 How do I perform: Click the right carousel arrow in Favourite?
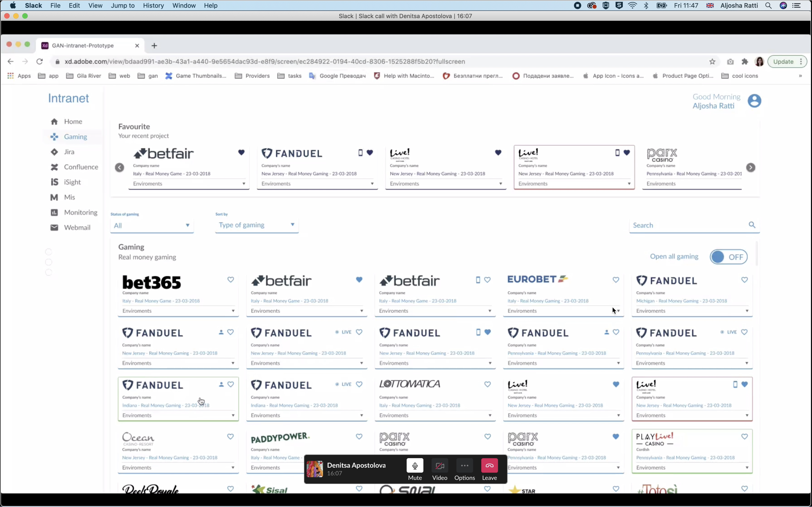coord(751,167)
